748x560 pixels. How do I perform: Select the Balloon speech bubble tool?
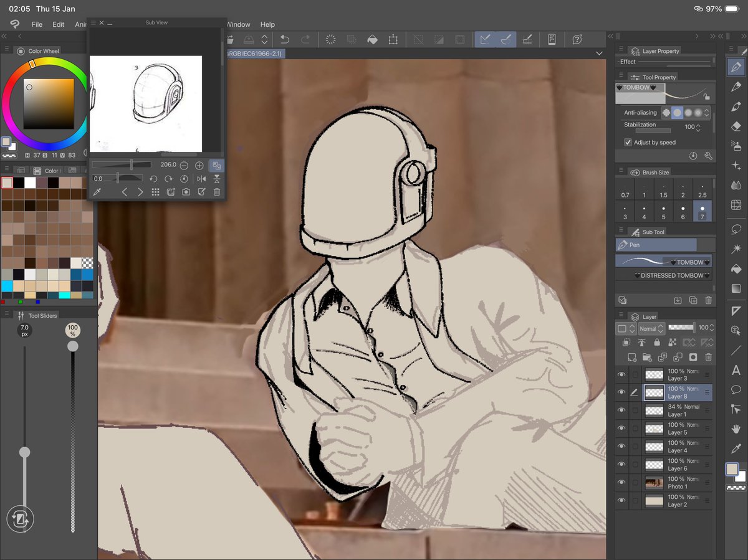[x=736, y=389]
